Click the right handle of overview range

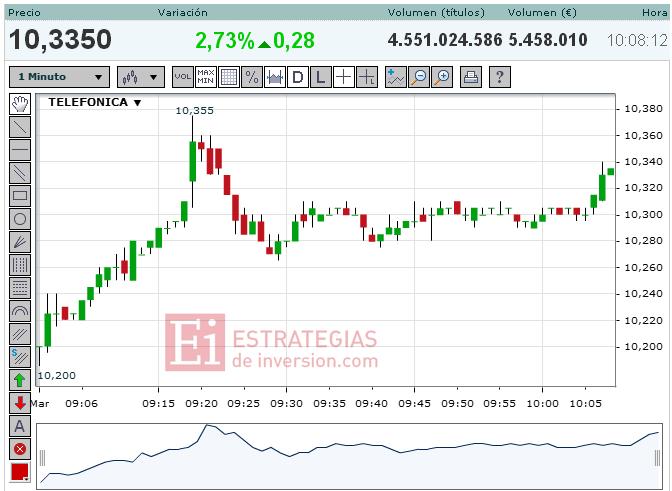point(657,458)
